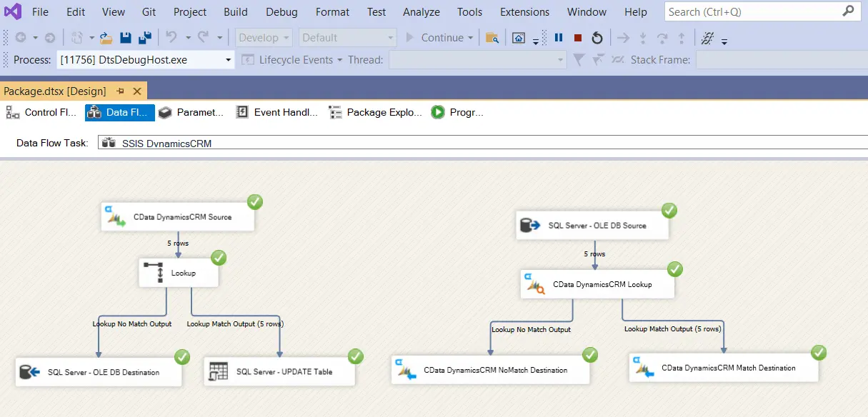Viewport: 868px width, 417px height.
Task: Switch to the Progress tab
Action: click(458, 112)
